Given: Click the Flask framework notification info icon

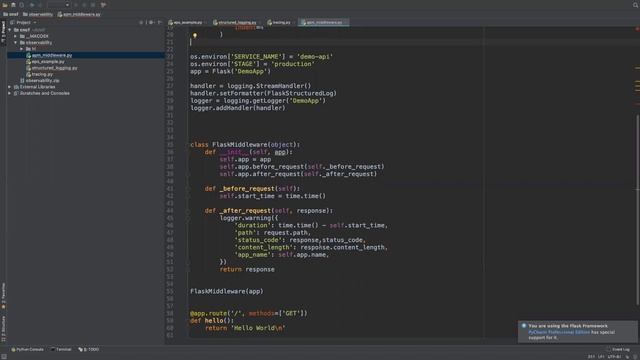Looking at the screenshot, I should point(524,326).
